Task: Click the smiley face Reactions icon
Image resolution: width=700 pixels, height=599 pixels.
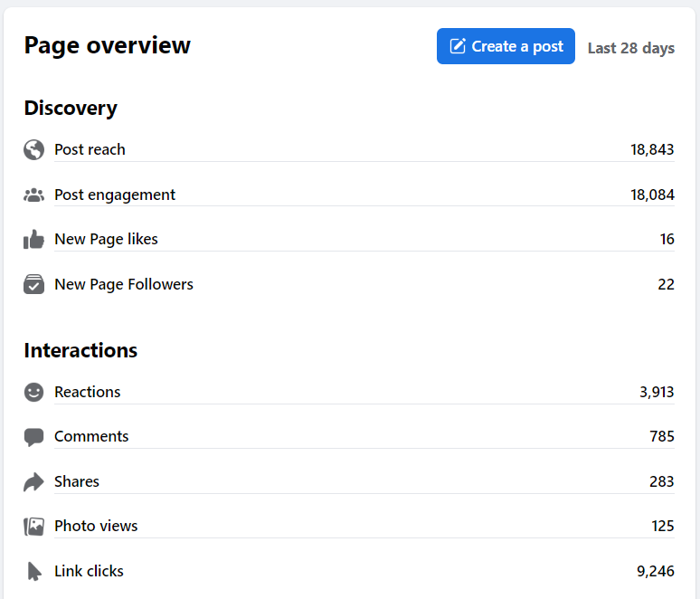Action: (34, 392)
